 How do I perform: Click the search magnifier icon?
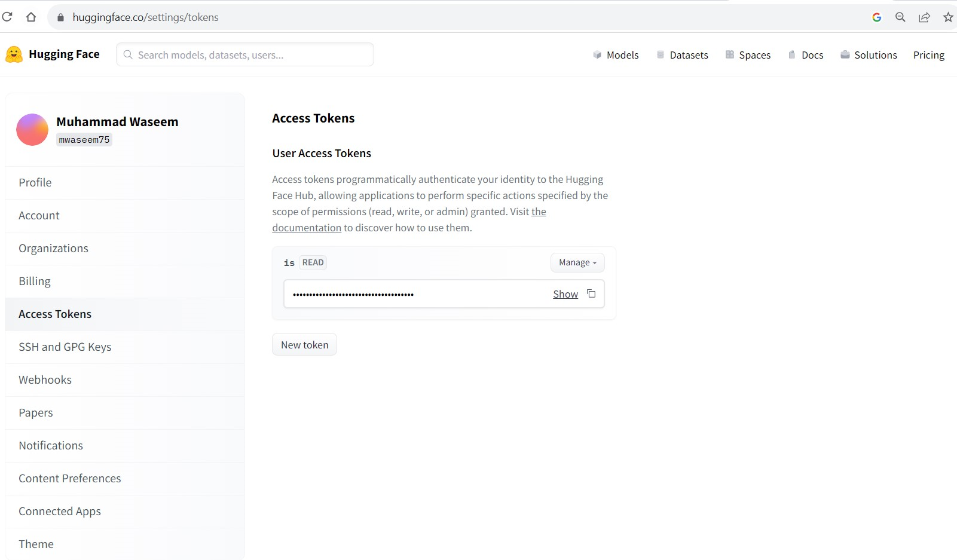(x=128, y=54)
